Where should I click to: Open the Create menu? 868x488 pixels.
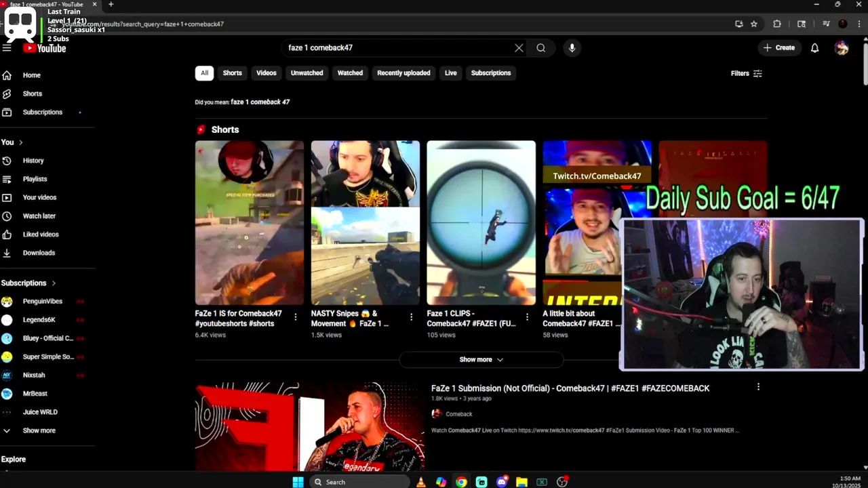[778, 47]
